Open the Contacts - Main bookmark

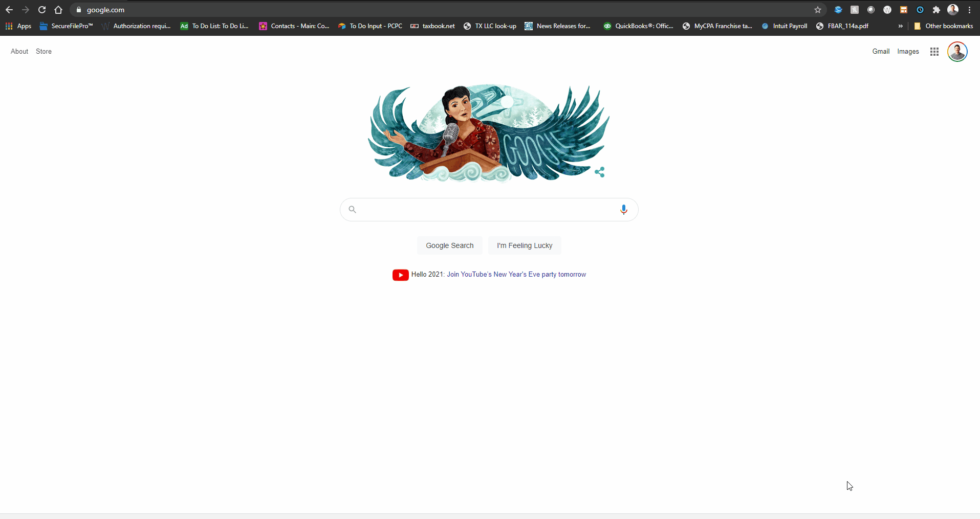[294, 26]
